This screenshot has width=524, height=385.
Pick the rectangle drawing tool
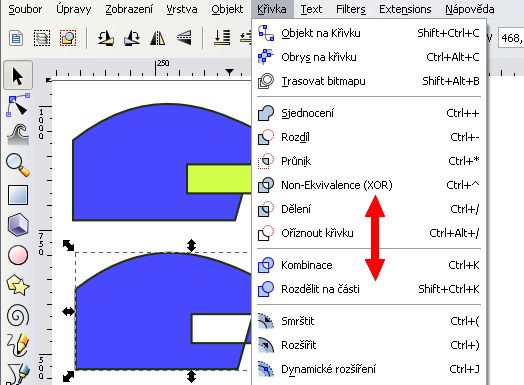click(x=18, y=195)
